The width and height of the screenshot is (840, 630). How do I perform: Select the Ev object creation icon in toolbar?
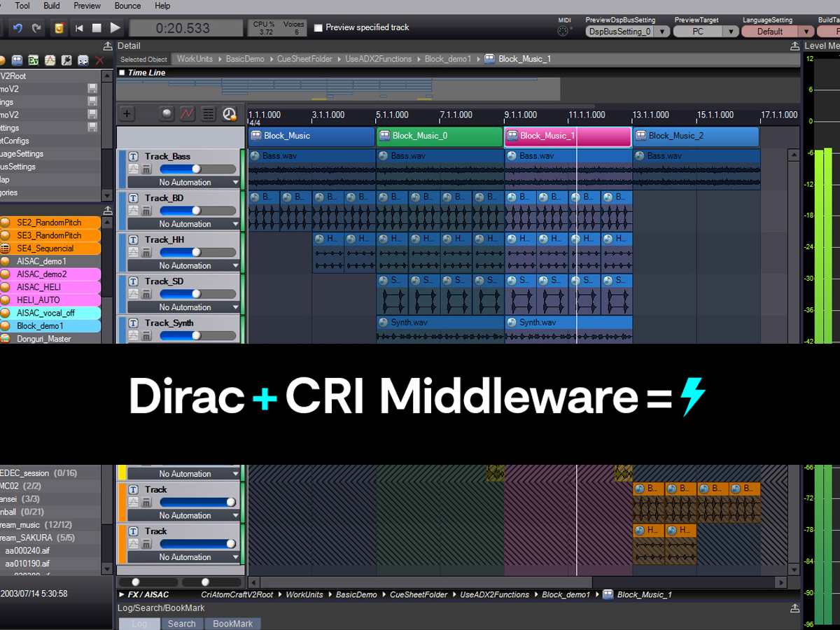pyautogui.click(x=33, y=61)
